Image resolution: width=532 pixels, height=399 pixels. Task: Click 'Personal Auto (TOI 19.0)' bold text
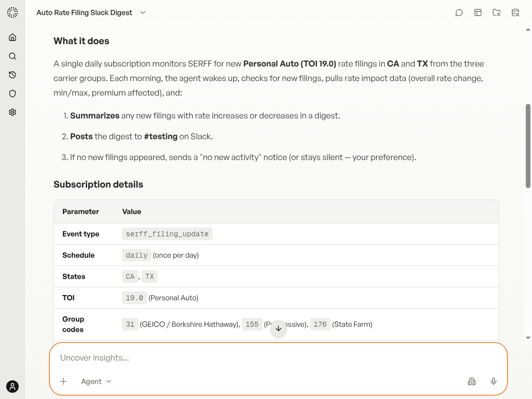point(290,64)
